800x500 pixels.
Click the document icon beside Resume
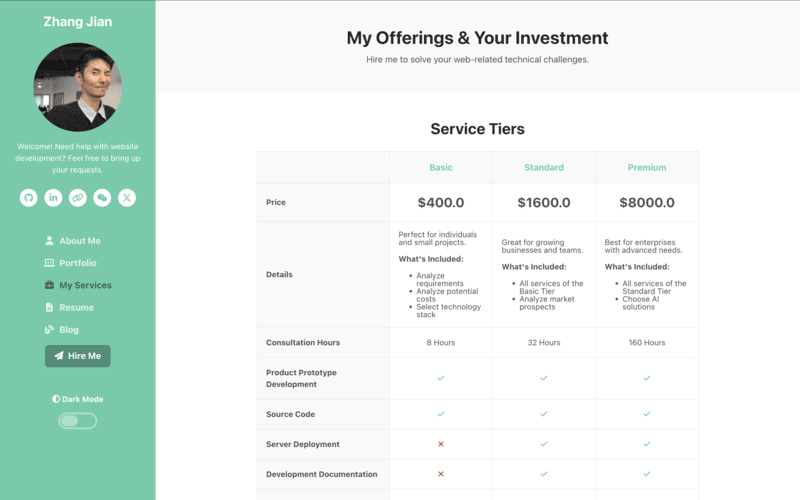(50, 307)
